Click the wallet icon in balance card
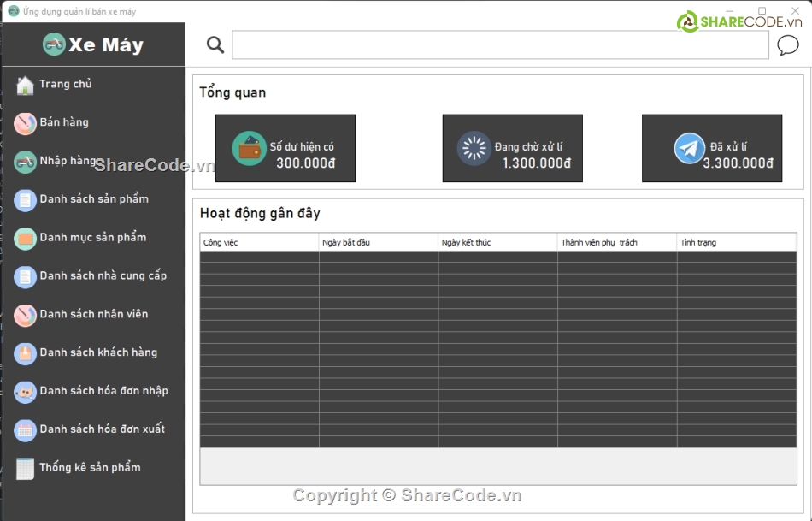 [x=250, y=149]
